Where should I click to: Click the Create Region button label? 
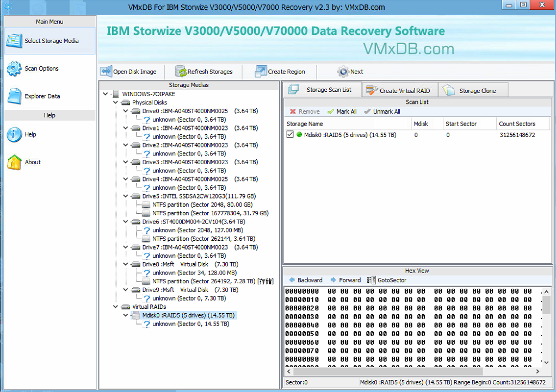286,72
